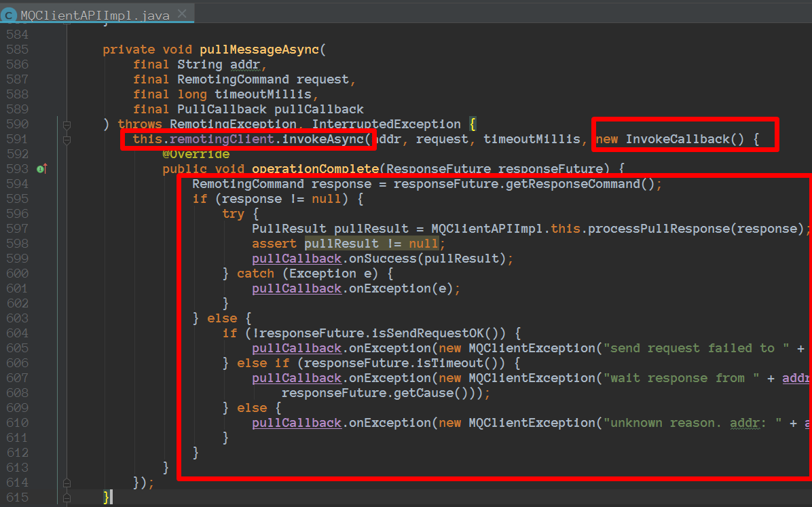The width and height of the screenshot is (812, 507).
Task: Click line number 600 in gutter
Action: (x=18, y=274)
